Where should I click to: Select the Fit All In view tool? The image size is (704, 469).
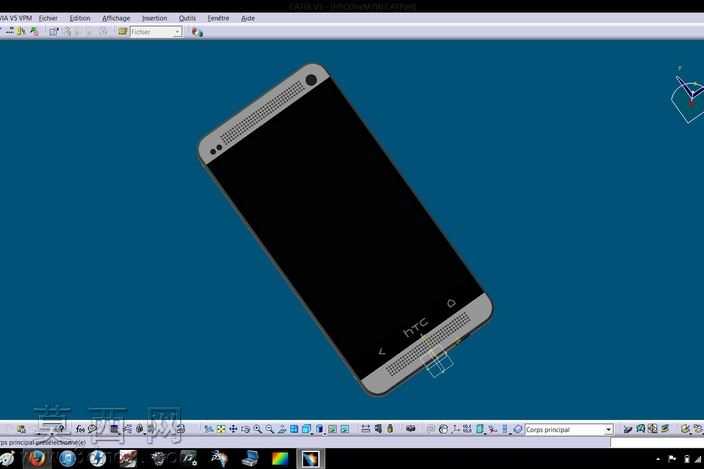pos(221,429)
